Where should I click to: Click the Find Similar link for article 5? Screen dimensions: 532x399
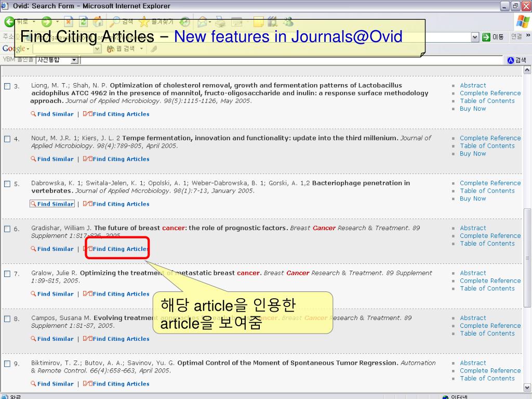pyautogui.click(x=55, y=204)
